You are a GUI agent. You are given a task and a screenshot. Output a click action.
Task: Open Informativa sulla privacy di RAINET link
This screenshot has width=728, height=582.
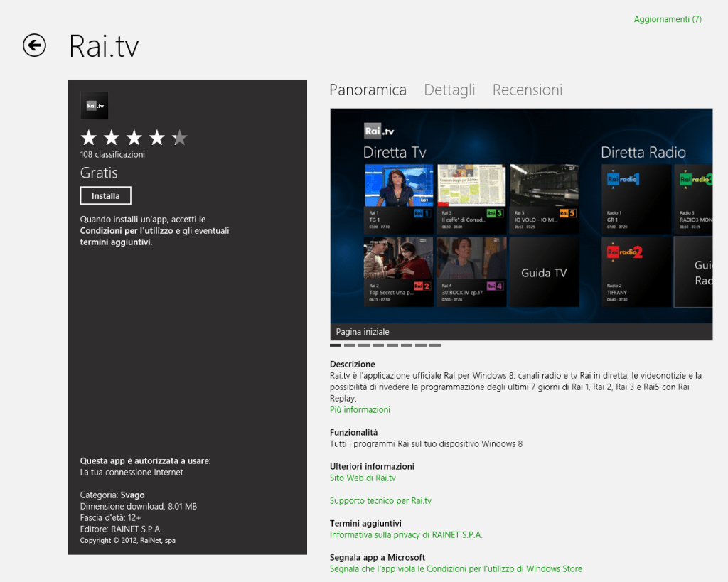pyautogui.click(x=406, y=535)
